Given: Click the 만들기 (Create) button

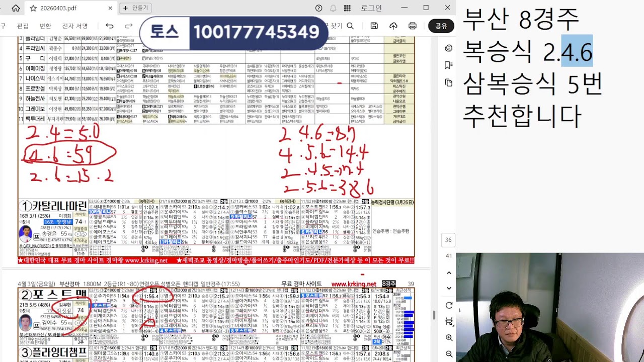Looking at the screenshot, I should point(136,8).
